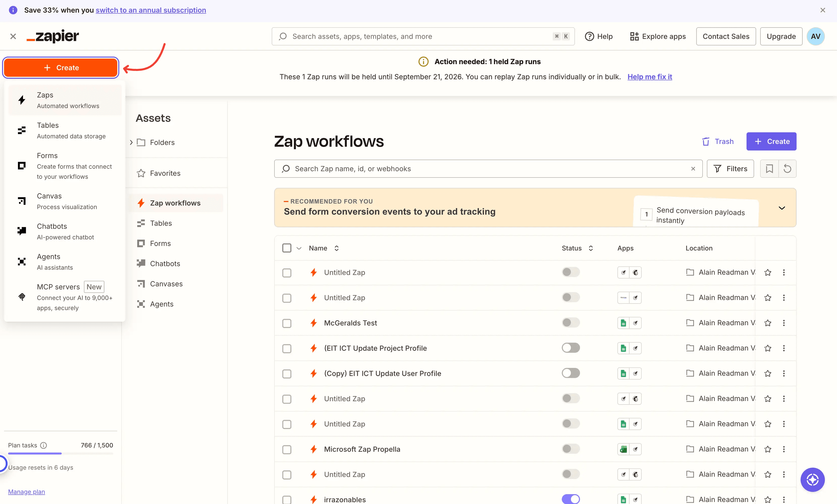This screenshot has height=504, width=837.
Task: Close the sidebar menu with X icon
Action: pyautogui.click(x=13, y=36)
